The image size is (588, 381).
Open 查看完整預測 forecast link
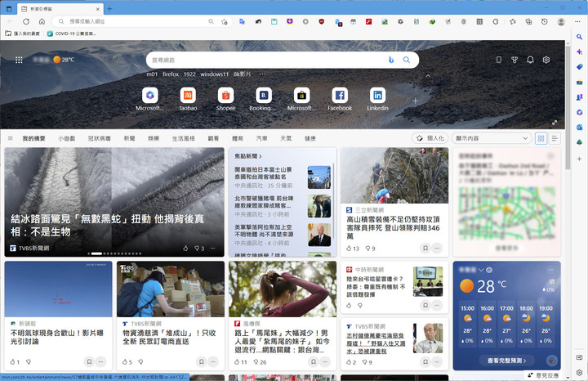(506, 361)
